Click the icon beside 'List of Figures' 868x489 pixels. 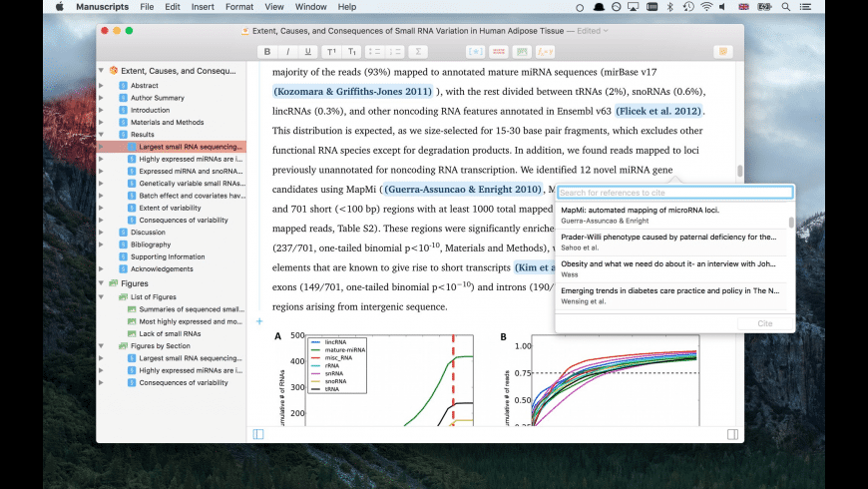124,296
